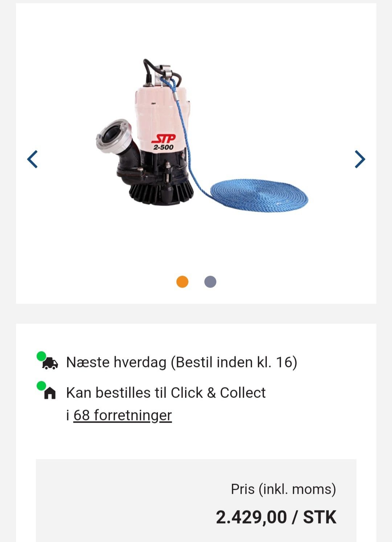Click the red STP logo on the pump
This screenshot has width=392, height=542.
pyautogui.click(x=164, y=139)
